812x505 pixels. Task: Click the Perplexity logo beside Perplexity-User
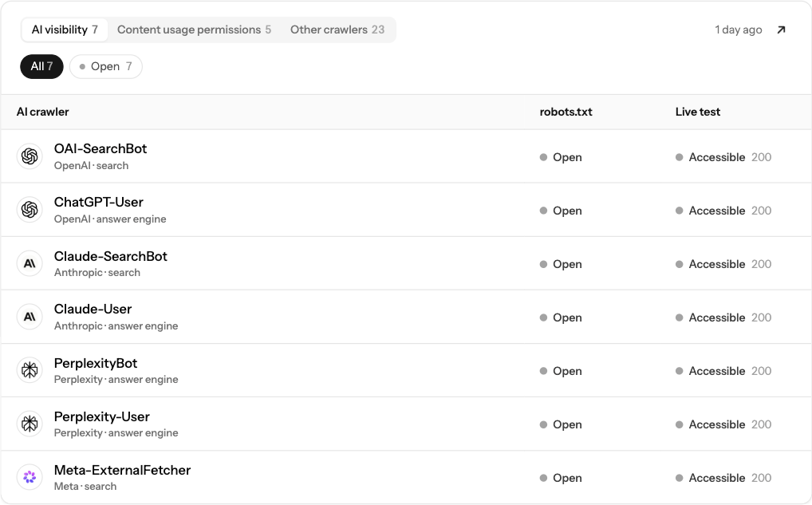[x=30, y=423]
